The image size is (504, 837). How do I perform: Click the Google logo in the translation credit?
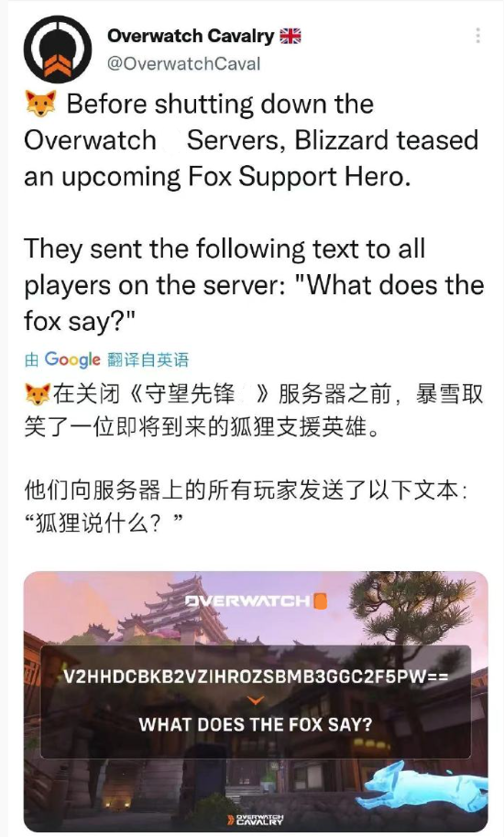72,359
